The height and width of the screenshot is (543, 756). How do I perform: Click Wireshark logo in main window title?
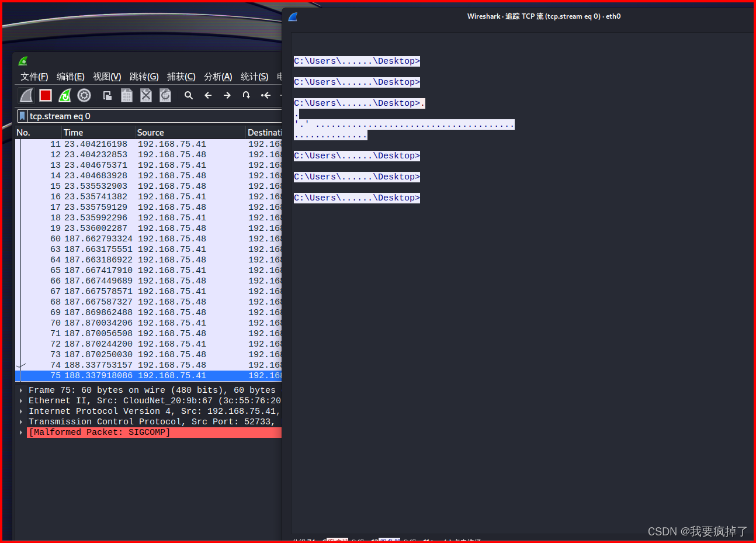click(x=23, y=61)
